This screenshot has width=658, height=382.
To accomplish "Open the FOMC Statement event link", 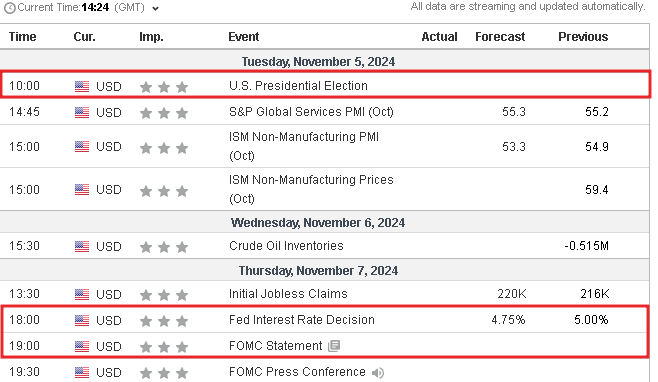I will point(275,346).
